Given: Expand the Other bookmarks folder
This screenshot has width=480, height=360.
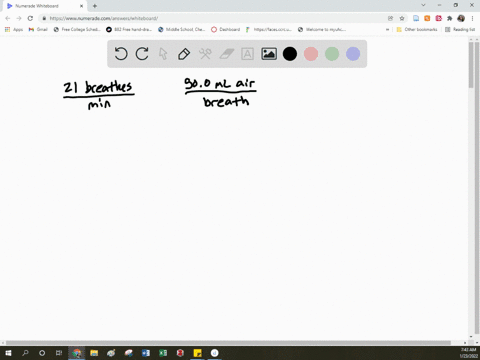Looking at the screenshot, I should coord(417,29).
